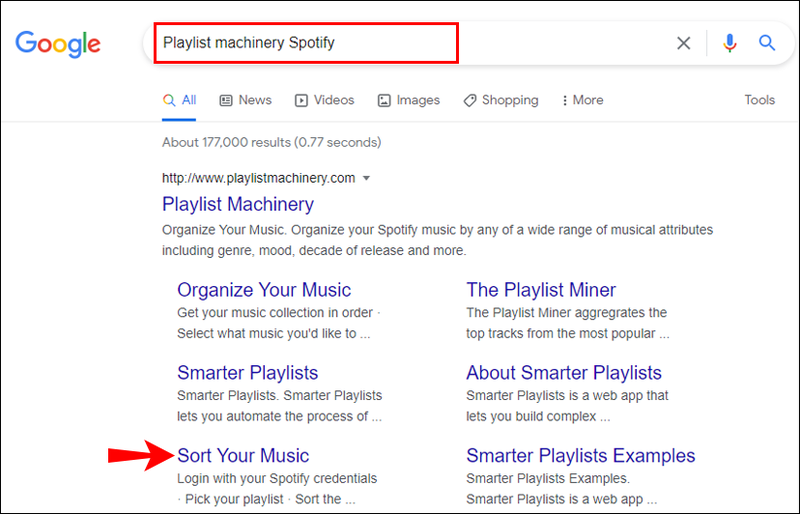This screenshot has height=514, width=800.
Task: Switch to the News tab
Action: point(245,100)
